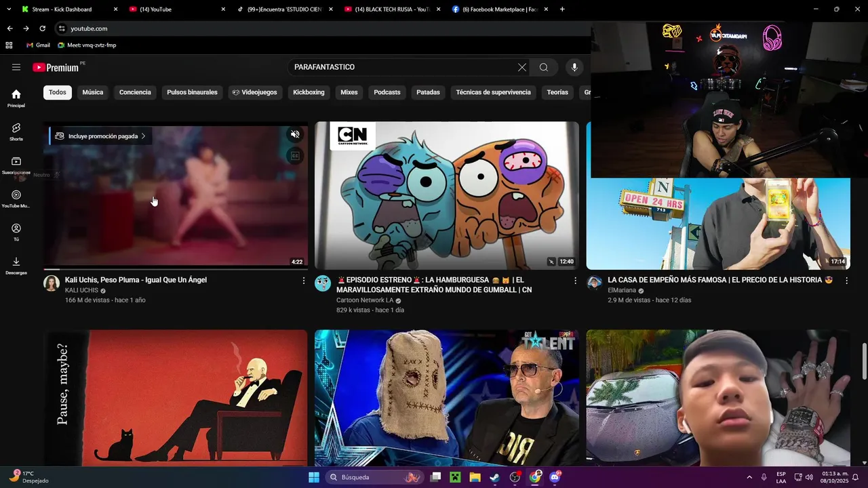Expand the Incluye promoción pagada notice
Viewport: 868px width, 488px height.
point(100,136)
